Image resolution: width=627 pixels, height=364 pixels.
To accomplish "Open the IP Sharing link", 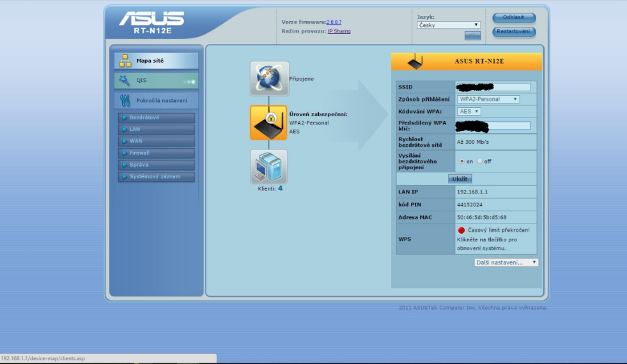I will [339, 31].
